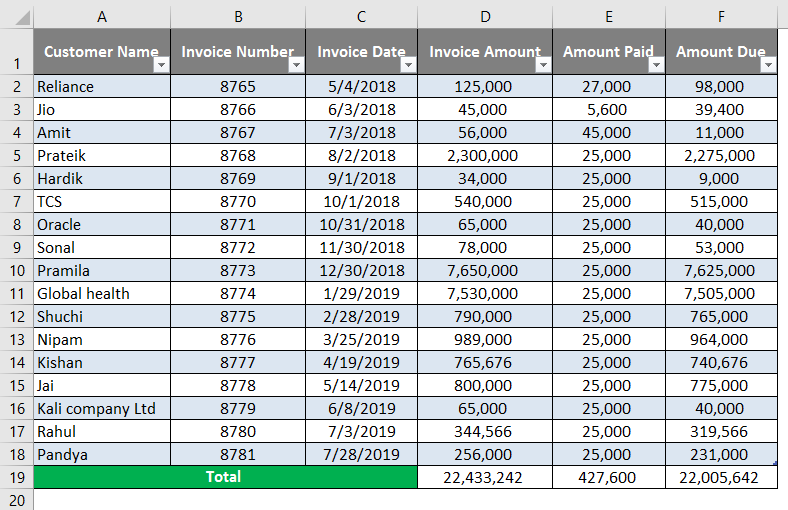Select column F header
788x510 pixels.
tap(721, 16)
